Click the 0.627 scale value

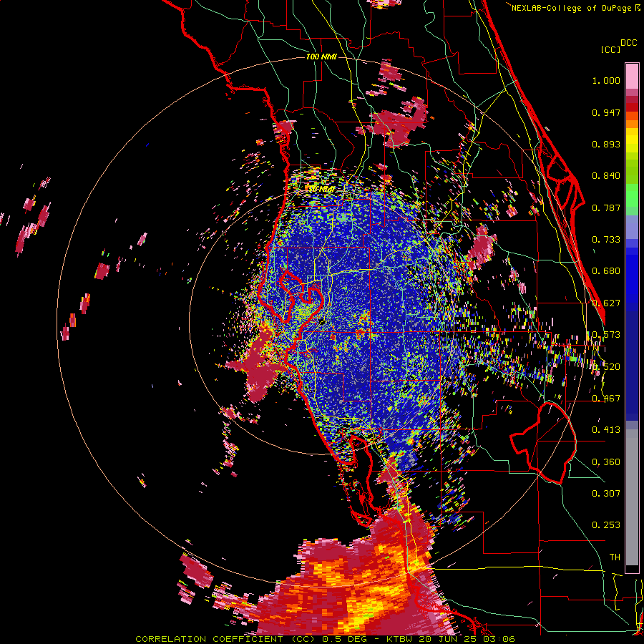point(606,303)
